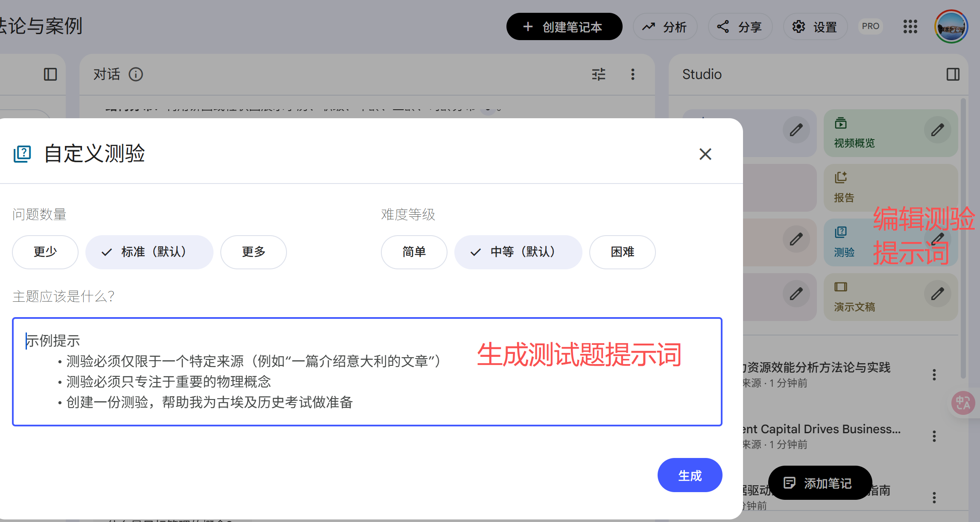Click the edit pencil on 视频概览 card
Viewport: 980px width, 522px height.
[x=938, y=129]
